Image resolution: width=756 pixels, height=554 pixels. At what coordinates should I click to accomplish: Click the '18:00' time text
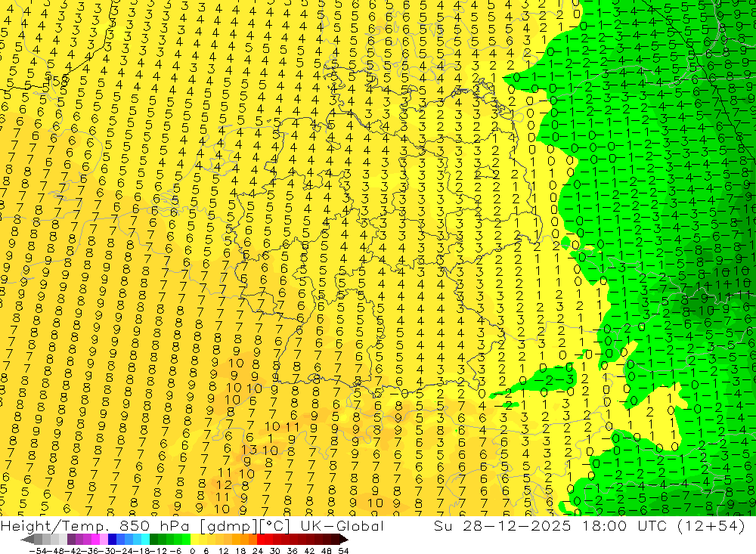[x=605, y=526]
